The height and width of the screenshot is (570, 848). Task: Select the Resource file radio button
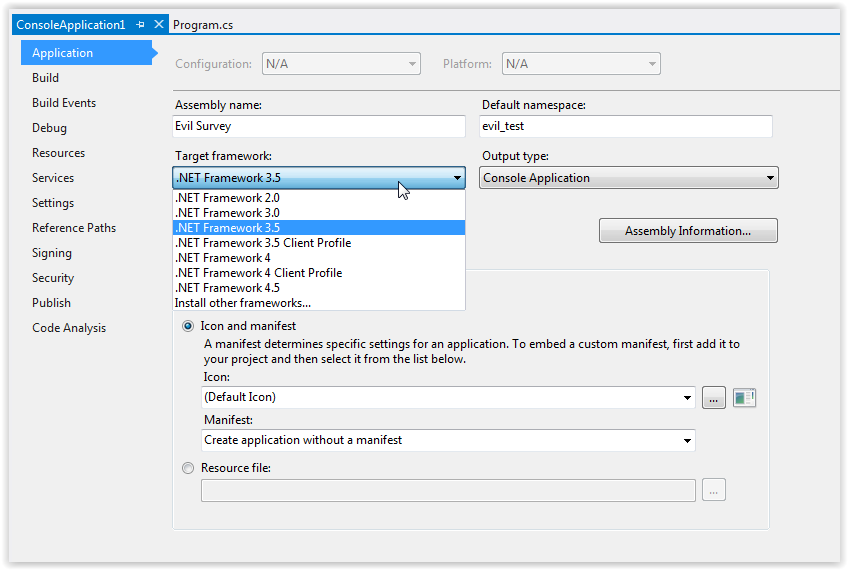click(188, 468)
